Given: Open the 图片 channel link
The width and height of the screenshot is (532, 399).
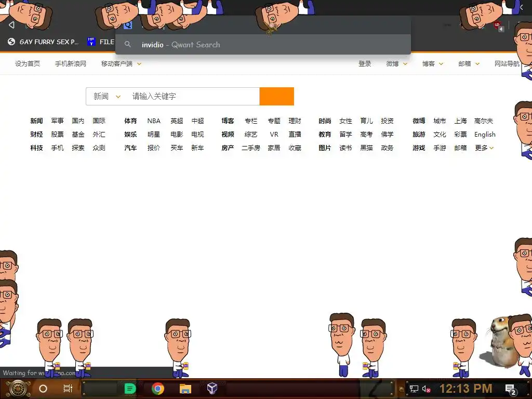Looking at the screenshot, I should 325,148.
